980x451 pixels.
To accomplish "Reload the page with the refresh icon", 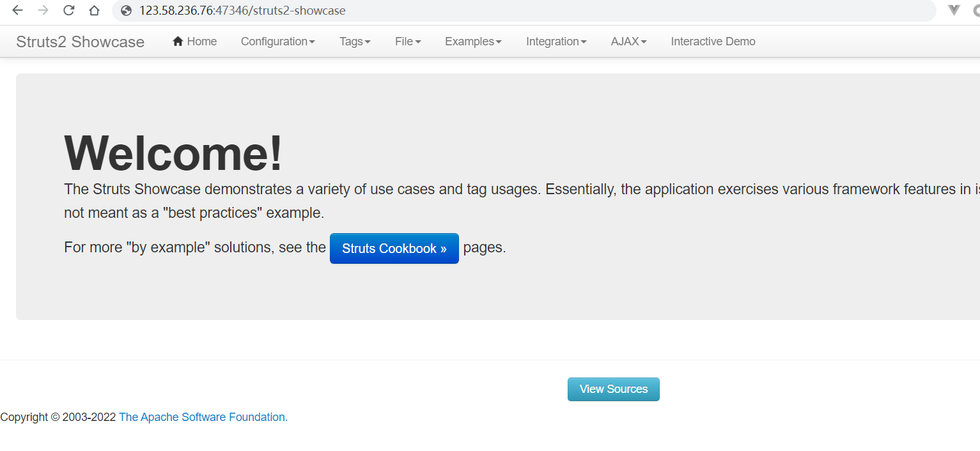I will [x=68, y=10].
